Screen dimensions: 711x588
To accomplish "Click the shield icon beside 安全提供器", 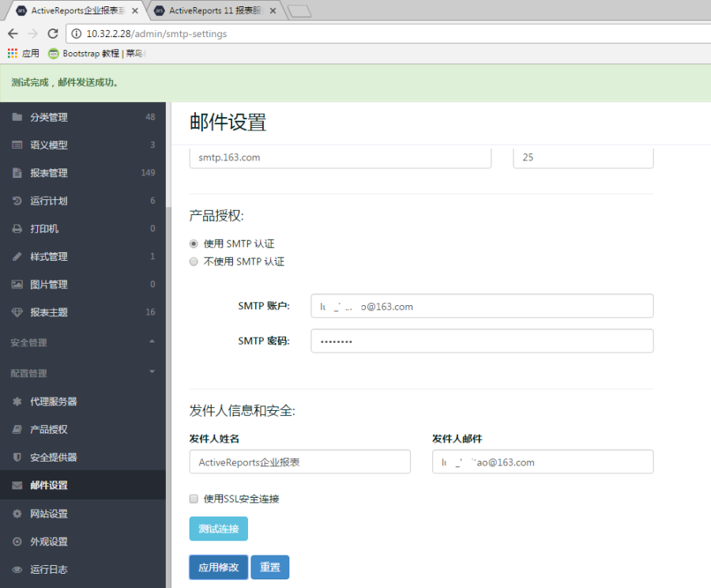I will [x=17, y=458].
